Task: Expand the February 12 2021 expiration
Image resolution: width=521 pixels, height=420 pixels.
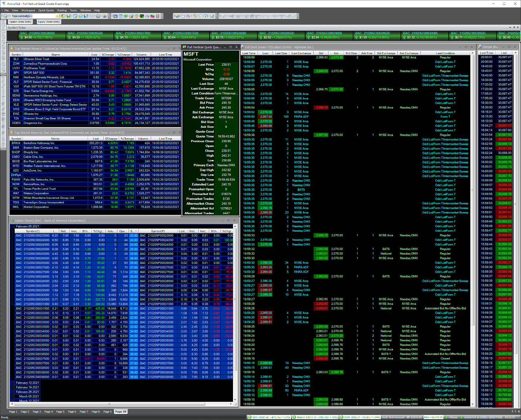Action: 12,383
